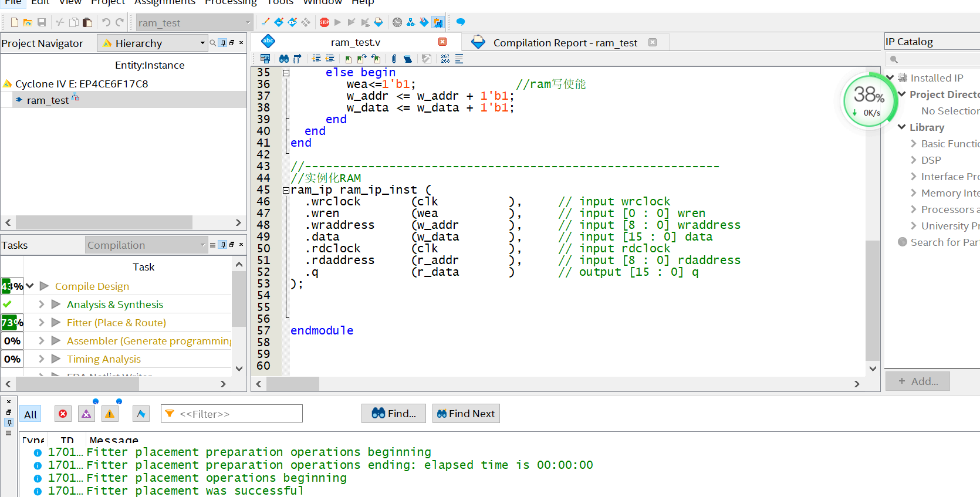
Task: Open the Assignments menu
Action: coord(164,2)
